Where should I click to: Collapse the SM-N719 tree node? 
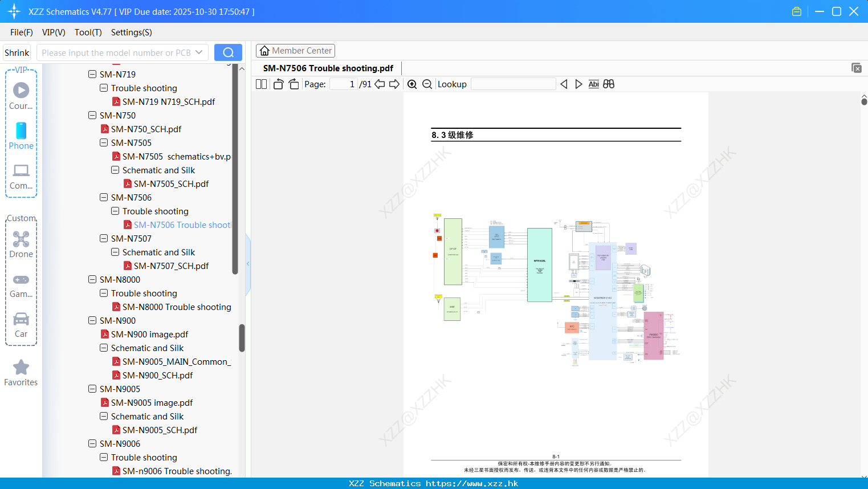tap(92, 74)
